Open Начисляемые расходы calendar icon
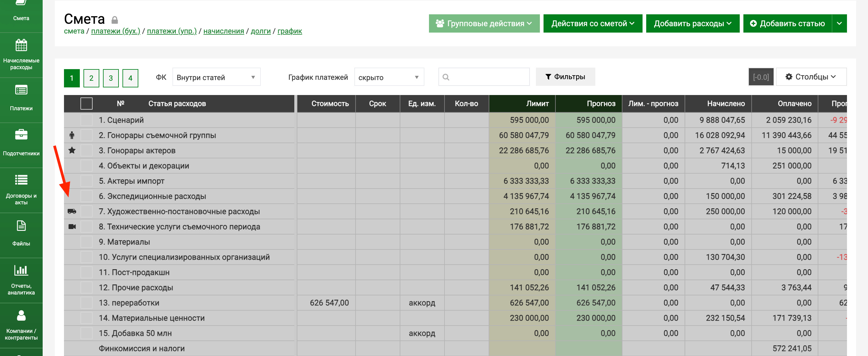Image resolution: width=868 pixels, height=356 pixels. 21,45
